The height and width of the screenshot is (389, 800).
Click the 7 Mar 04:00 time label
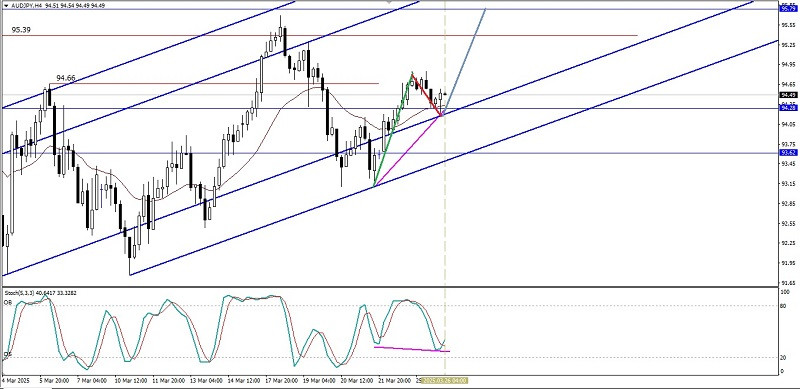click(92, 381)
